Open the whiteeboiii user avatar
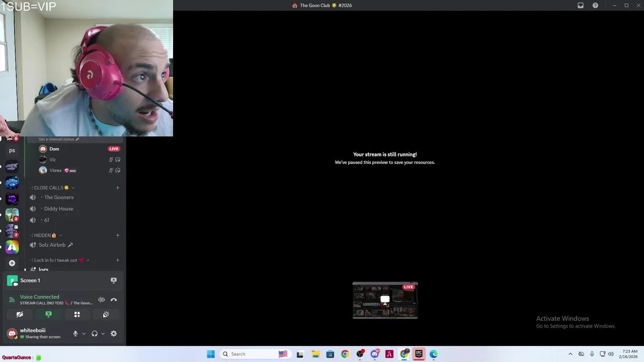 click(x=12, y=333)
